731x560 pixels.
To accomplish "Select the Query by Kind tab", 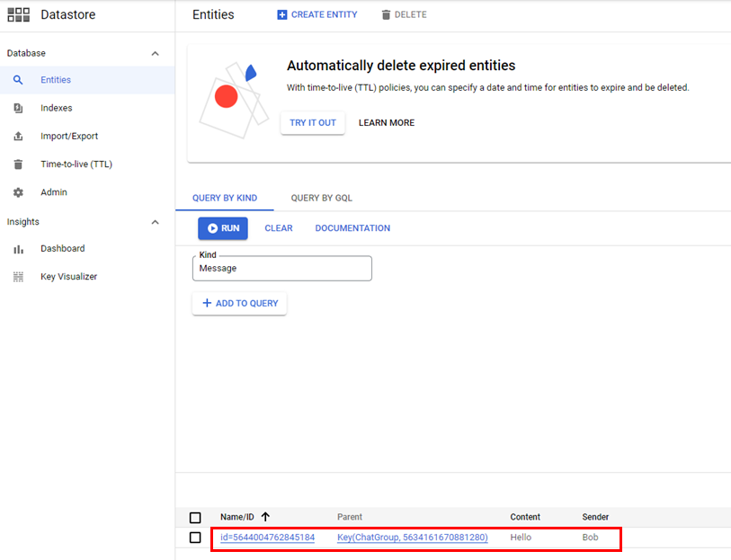I will (225, 198).
